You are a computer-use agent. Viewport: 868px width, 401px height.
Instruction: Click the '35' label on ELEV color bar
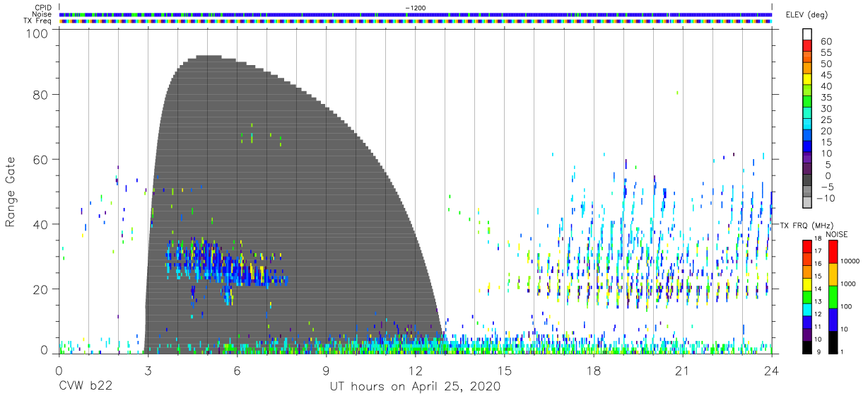pos(826,98)
